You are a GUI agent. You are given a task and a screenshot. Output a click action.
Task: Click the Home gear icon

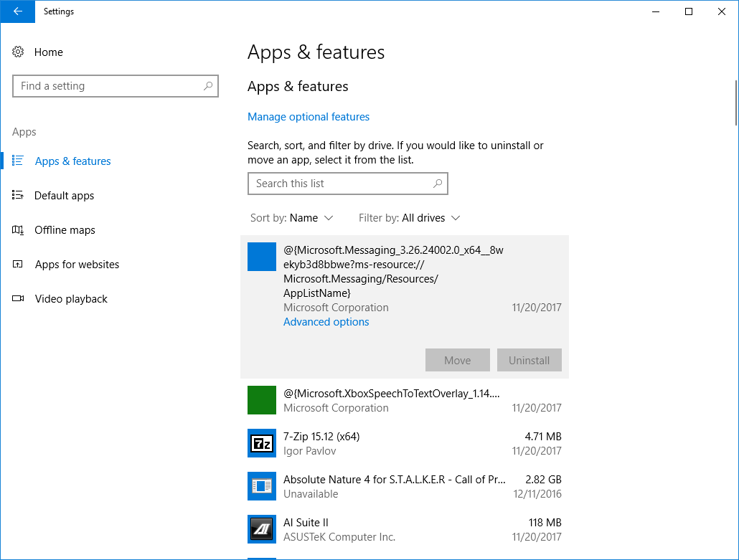click(x=18, y=52)
